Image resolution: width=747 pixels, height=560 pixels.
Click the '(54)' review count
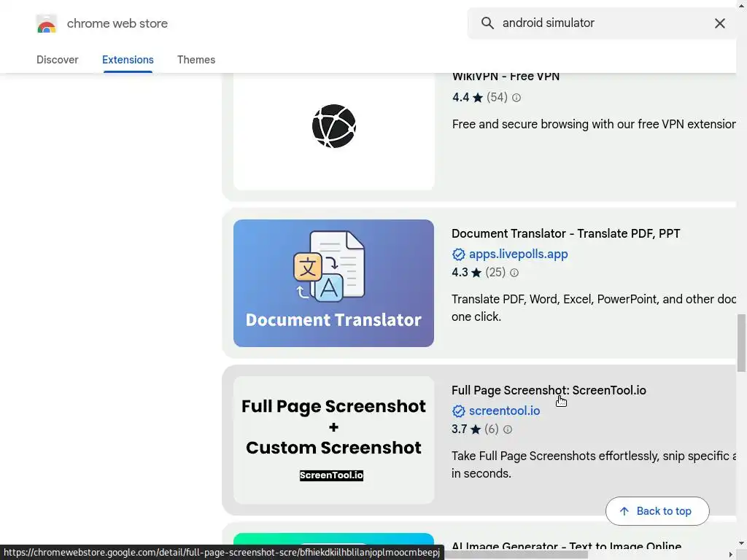[497, 98]
